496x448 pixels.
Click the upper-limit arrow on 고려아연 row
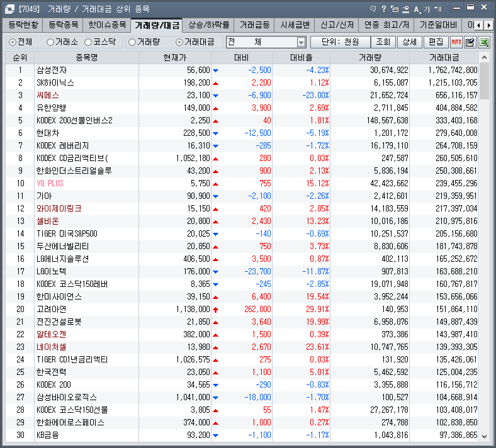pos(215,310)
